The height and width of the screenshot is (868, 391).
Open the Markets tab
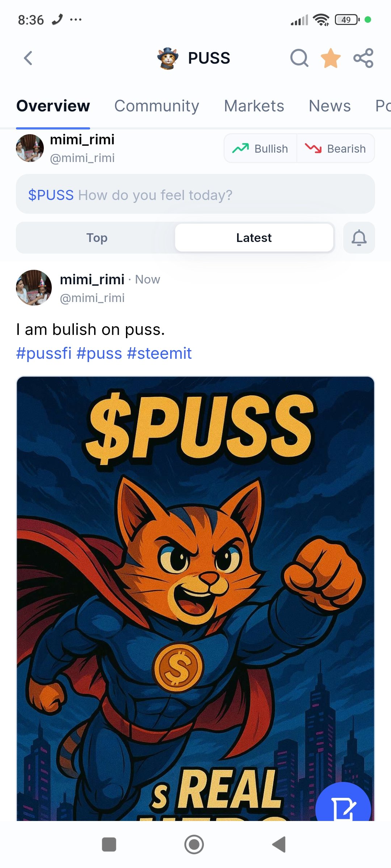tap(254, 106)
